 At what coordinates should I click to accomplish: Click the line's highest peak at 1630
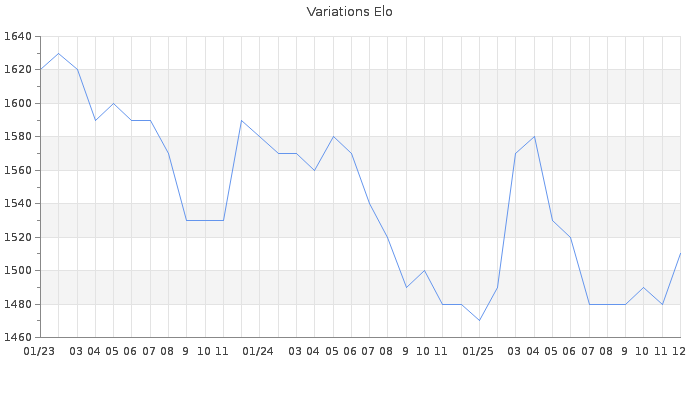pos(58,53)
